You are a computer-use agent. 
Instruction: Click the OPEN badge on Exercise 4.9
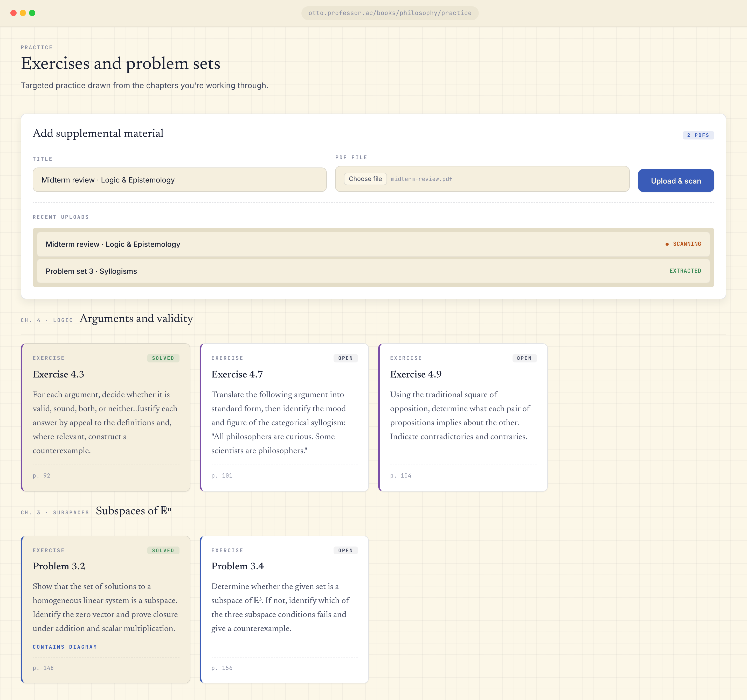click(524, 358)
